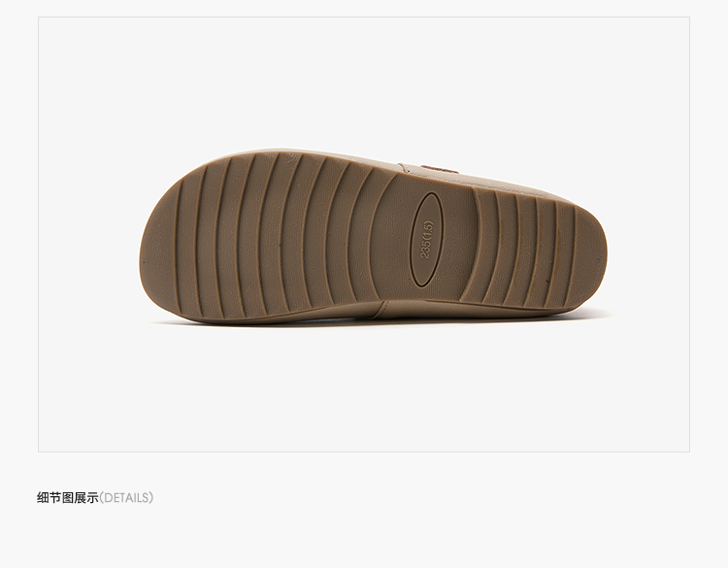
Task: Click the first Chinese character 细 in heading
Action: [x=43, y=498]
